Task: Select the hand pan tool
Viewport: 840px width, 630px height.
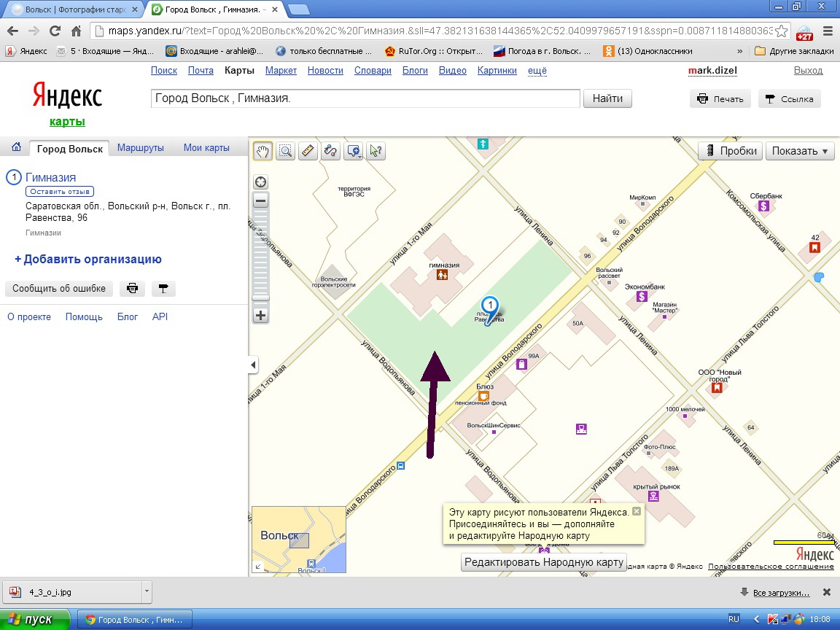Action: point(262,151)
